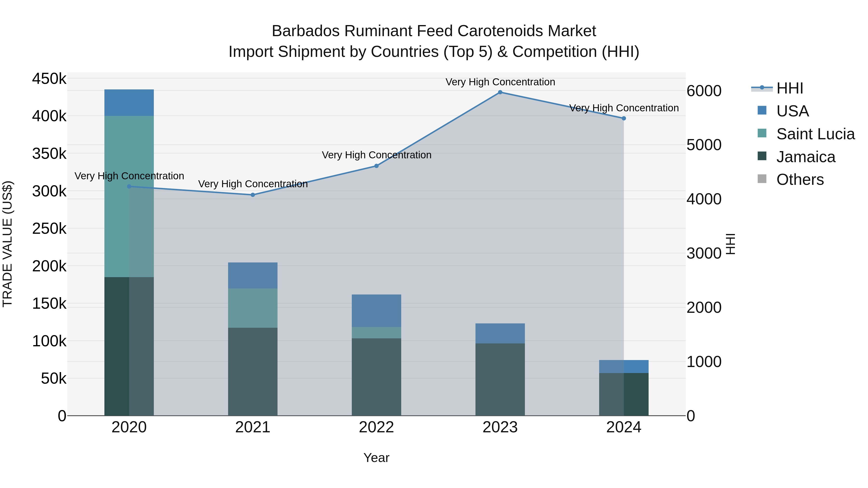Click the rotated HHI right axis title
Viewport: 868px width, 488px height.
[x=730, y=244]
